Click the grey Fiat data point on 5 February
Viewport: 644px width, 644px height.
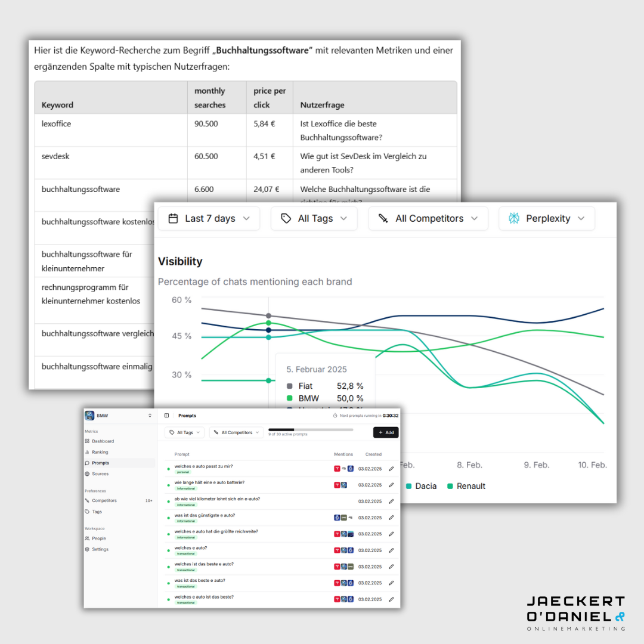[x=268, y=316]
